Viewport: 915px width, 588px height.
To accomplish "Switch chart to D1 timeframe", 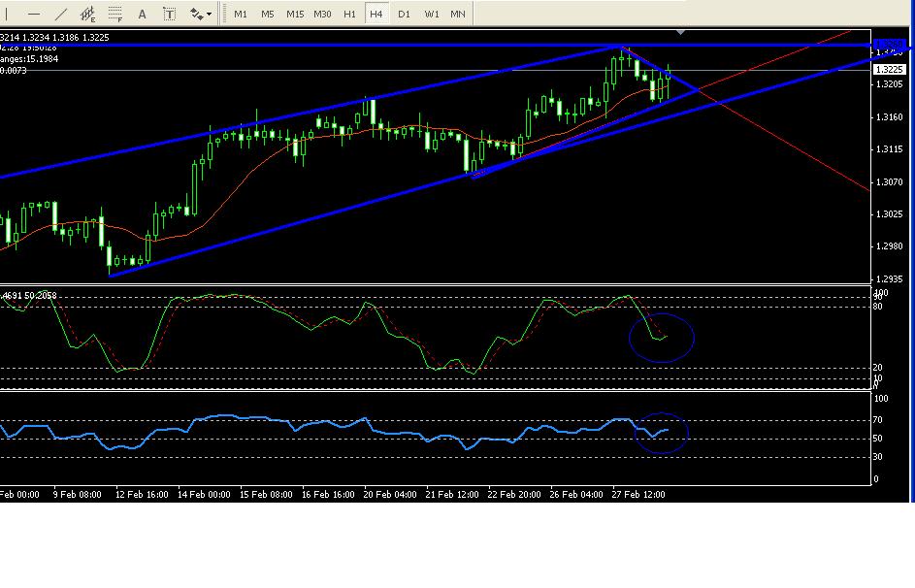I will [x=404, y=14].
